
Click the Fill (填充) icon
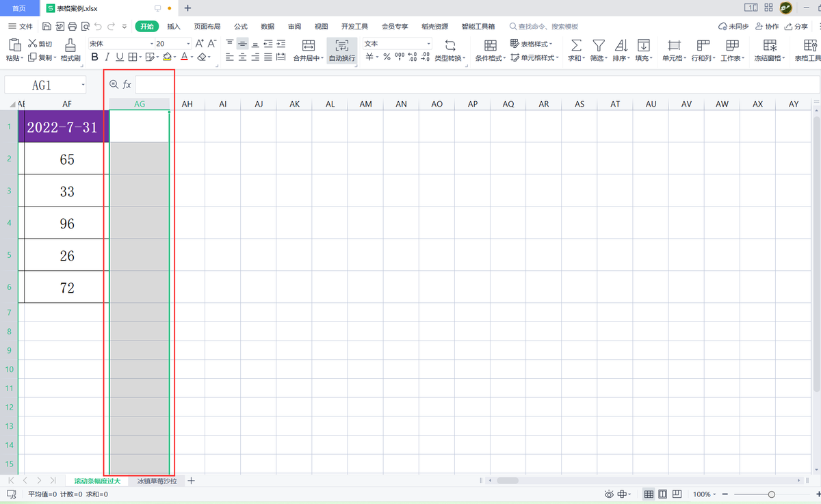click(644, 45)
